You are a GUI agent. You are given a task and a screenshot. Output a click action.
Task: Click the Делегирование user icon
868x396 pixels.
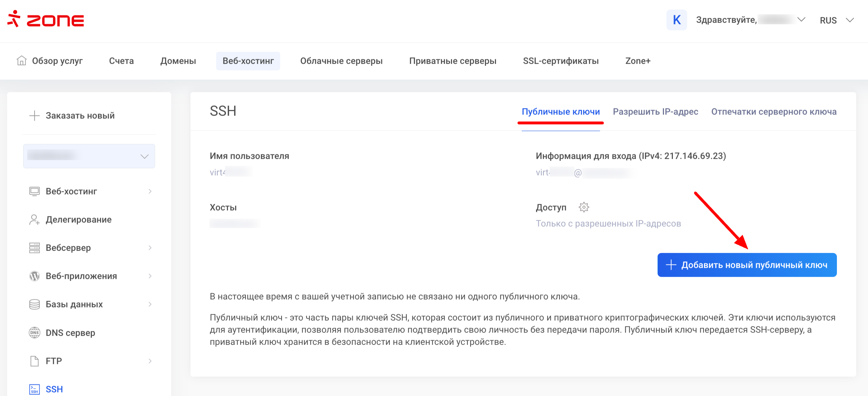tap(34, 220)
